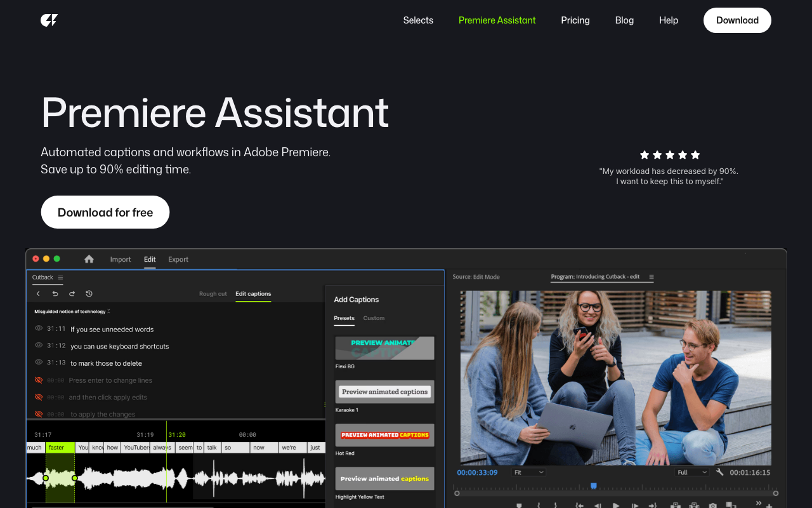The image size is (812, 508).
Task: Switch to the Rough cut tab
Action: tap(213, 294)
